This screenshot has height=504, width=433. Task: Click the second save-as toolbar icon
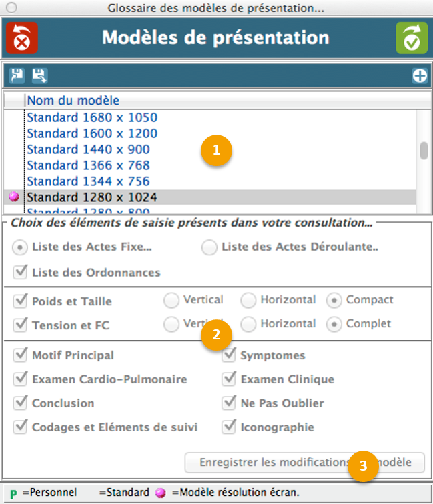coord(39,75)
